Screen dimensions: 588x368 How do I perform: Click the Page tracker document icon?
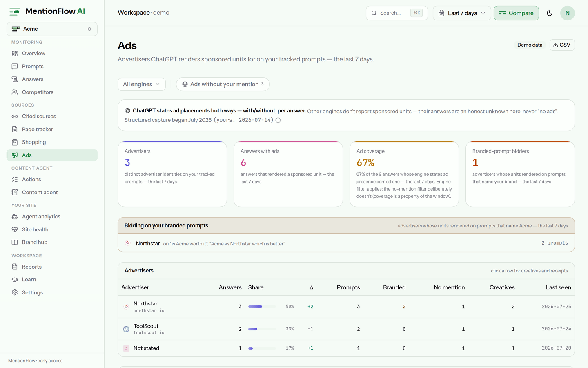15,129
